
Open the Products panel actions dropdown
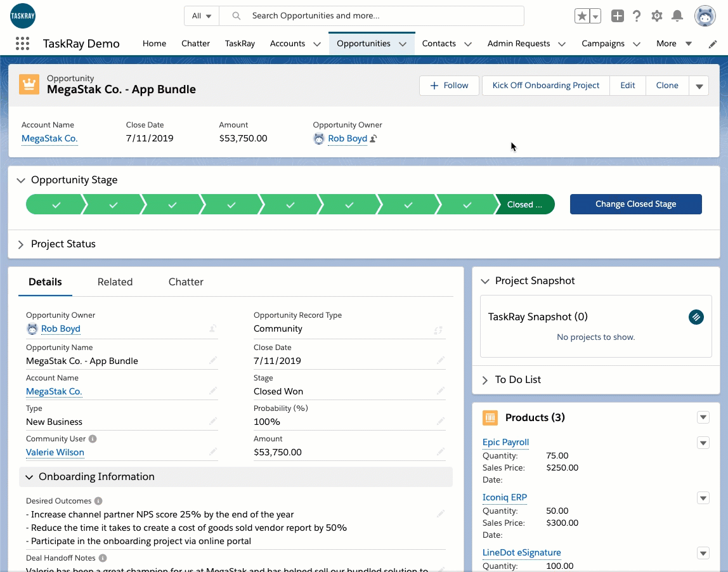click(x=703, y=417)
